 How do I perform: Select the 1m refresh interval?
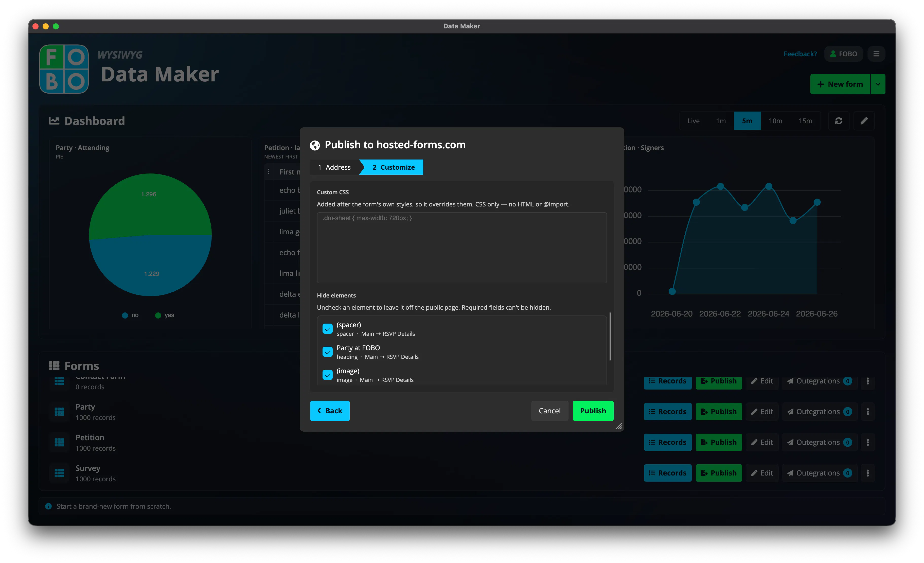click(720, 121)
